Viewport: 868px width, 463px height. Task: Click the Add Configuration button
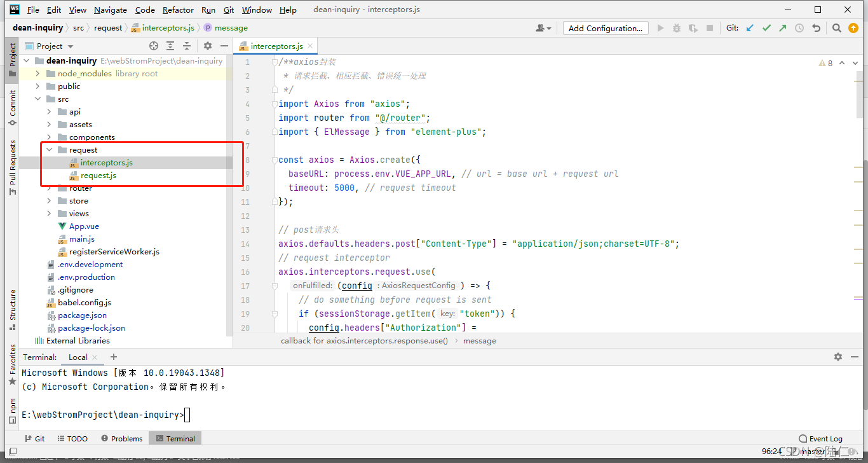pos(606,28)
